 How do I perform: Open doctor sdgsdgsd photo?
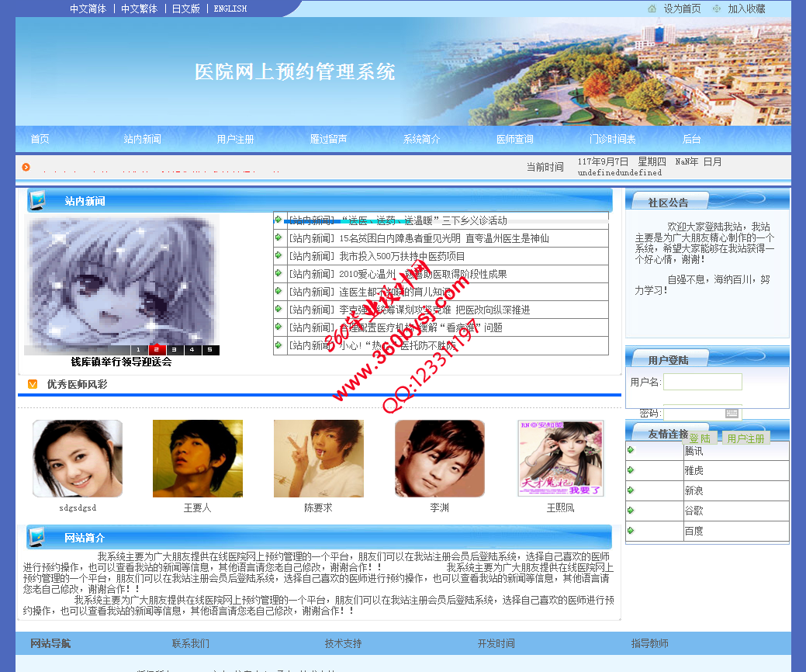tap(78, 459)
